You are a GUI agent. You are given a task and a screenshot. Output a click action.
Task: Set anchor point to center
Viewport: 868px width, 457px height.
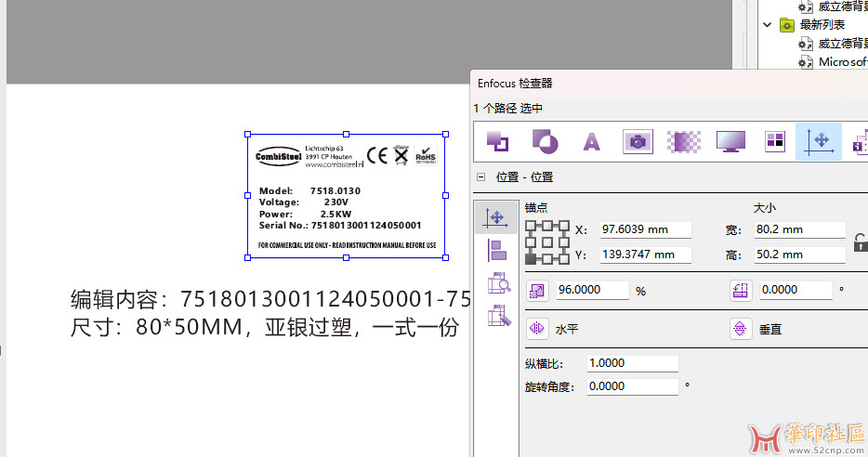(547, 242)
